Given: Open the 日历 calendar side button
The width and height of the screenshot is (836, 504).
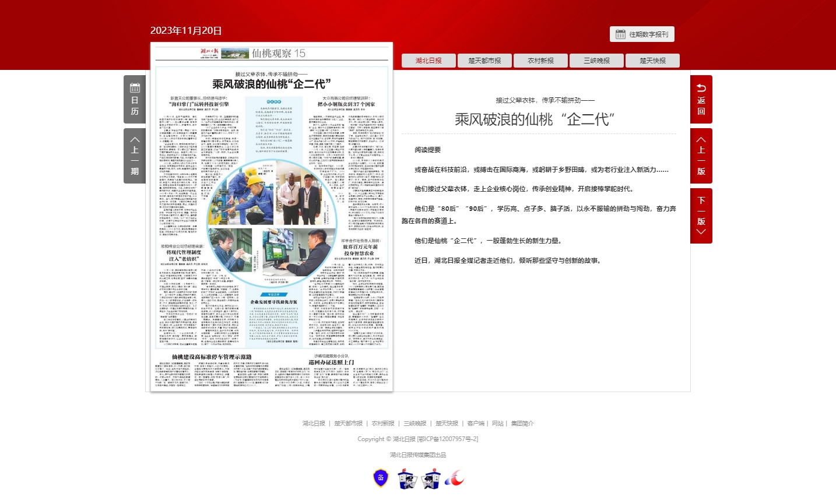Looking at the screenshot, I should [x=135, y=99].
